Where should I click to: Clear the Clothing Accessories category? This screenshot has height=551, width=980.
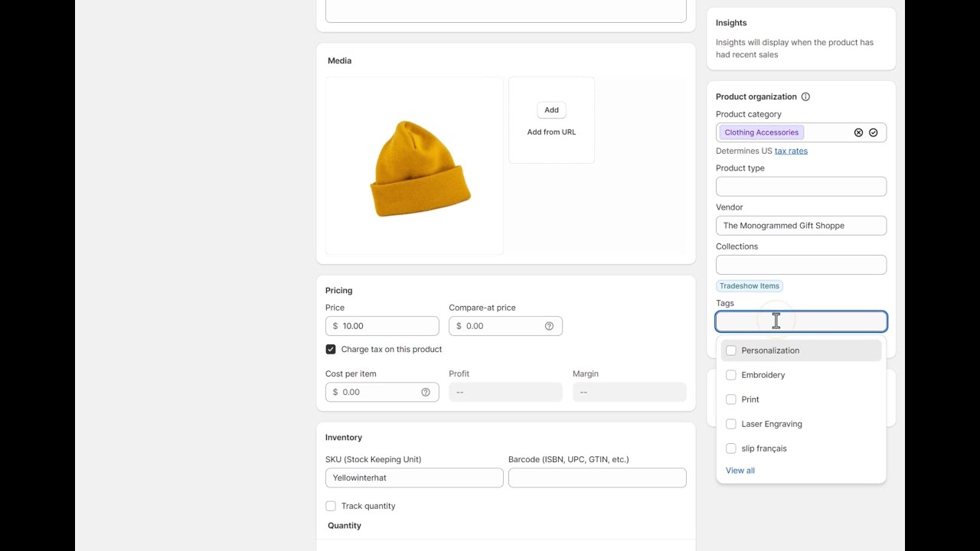(x=858, y=132)
